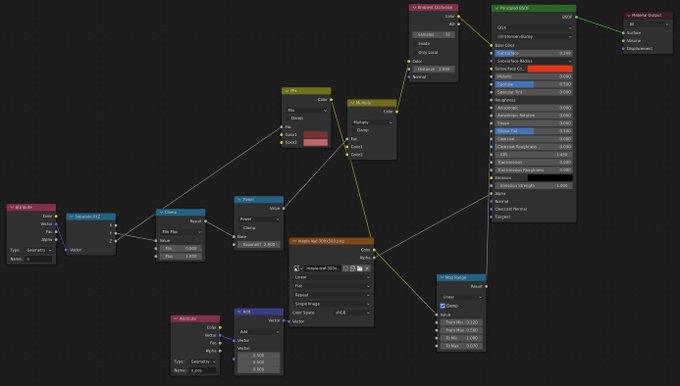Click the Color output socket on the Mix node
This screenshot has width=680, height=386.
tap(331, 100)
